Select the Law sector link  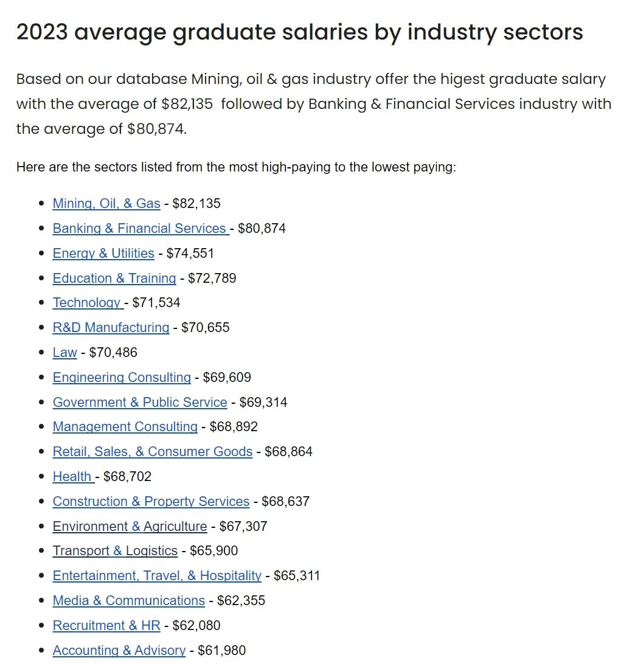(x=64, y=352)
